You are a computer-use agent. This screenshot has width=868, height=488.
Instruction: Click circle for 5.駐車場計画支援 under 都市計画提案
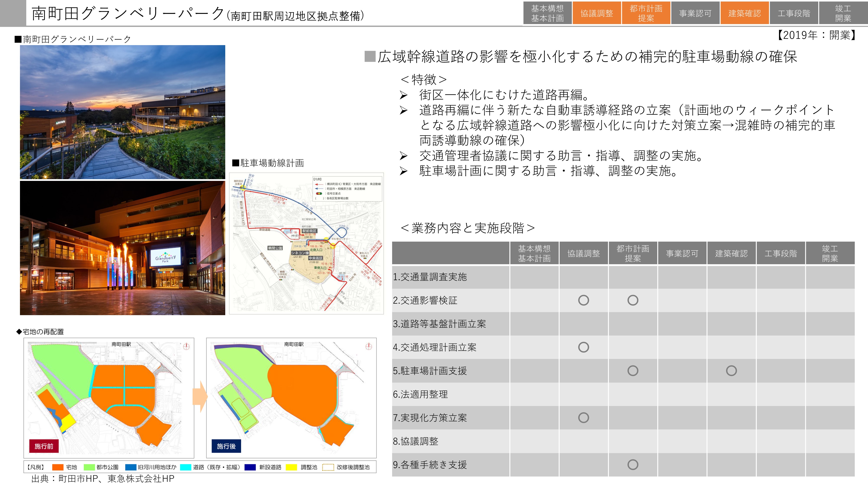(x=633, y=371)
